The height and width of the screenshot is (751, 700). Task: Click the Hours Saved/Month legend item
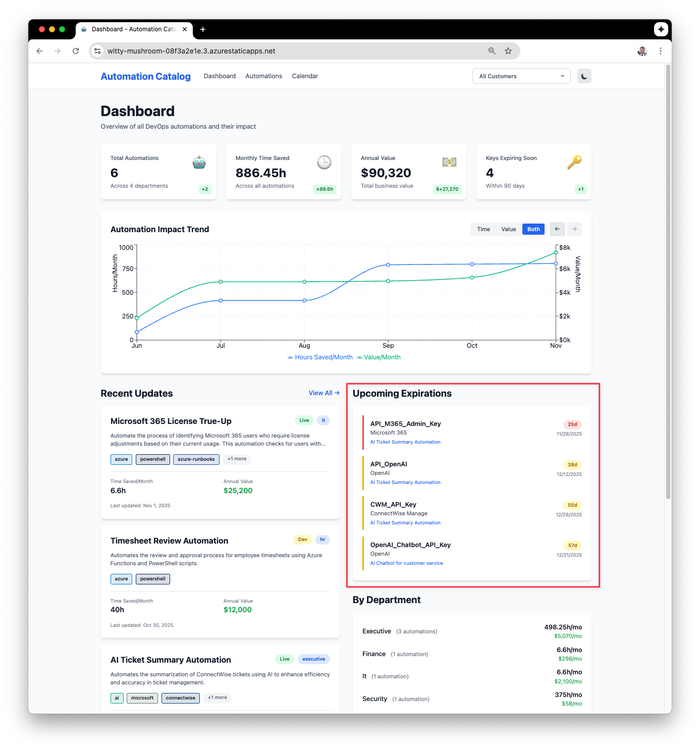pyautogui.click(x=320, y=357)
